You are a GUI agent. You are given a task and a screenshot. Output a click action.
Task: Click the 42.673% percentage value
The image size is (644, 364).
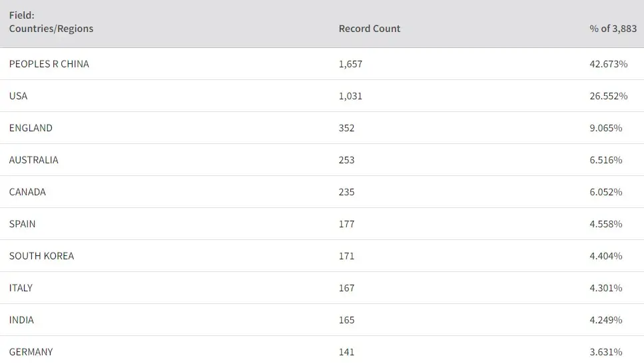[x=609, y=64]
